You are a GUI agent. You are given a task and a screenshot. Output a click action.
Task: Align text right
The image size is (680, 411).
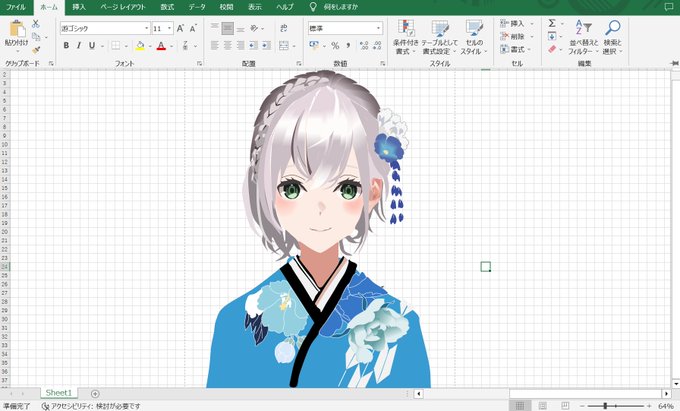click(241, 45)
